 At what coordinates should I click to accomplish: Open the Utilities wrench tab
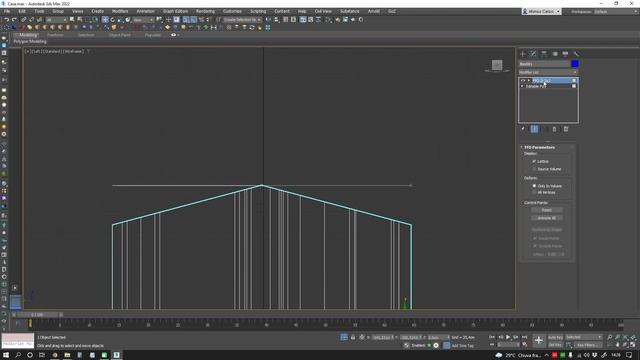(x=576, y=54)
